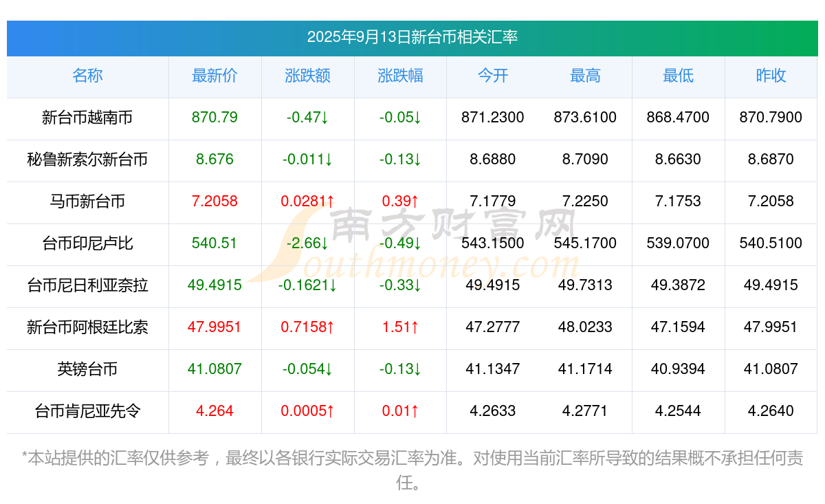Viewport: 825px width, 504px height.
Task: Click the 涨跌幅 column header
Action: [x=401, y=76]
